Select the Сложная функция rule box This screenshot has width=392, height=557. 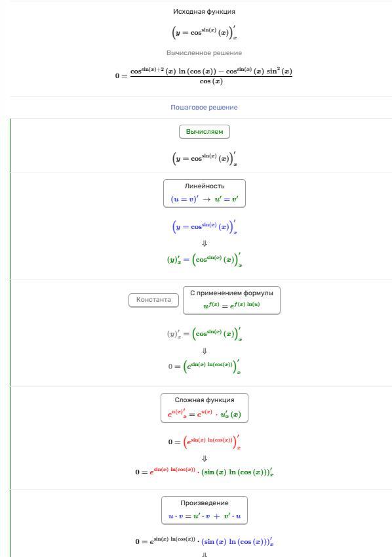(204, 408)
